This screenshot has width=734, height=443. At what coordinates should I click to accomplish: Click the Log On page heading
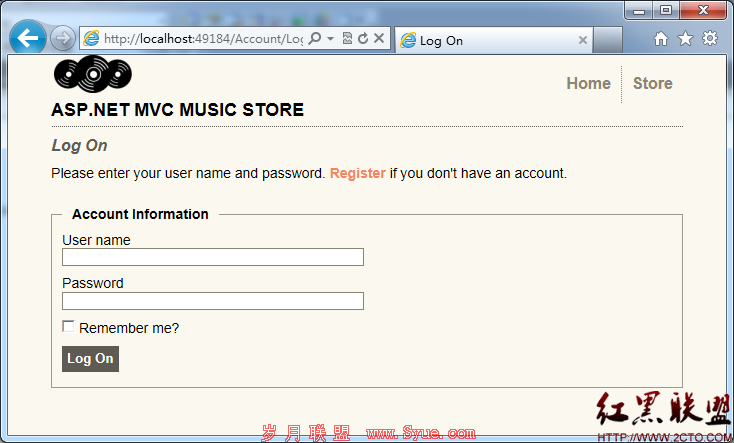coord(80,146)
